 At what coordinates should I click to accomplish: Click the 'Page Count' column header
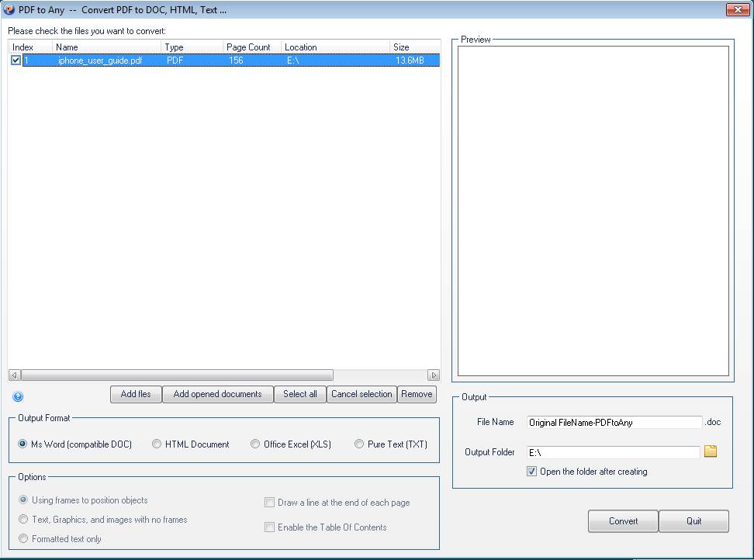click(x=250, y=47)
